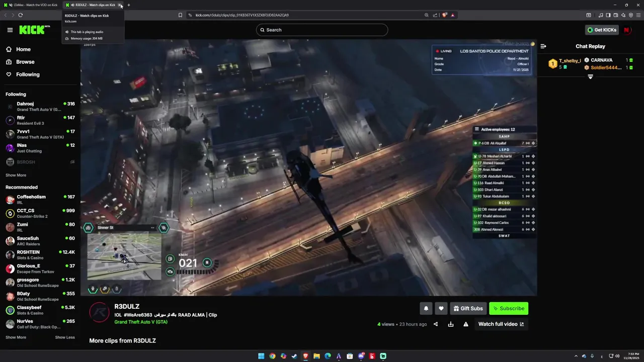
Task: Open SauceSuh ARC Raiders channel
Action: [40, 241]
